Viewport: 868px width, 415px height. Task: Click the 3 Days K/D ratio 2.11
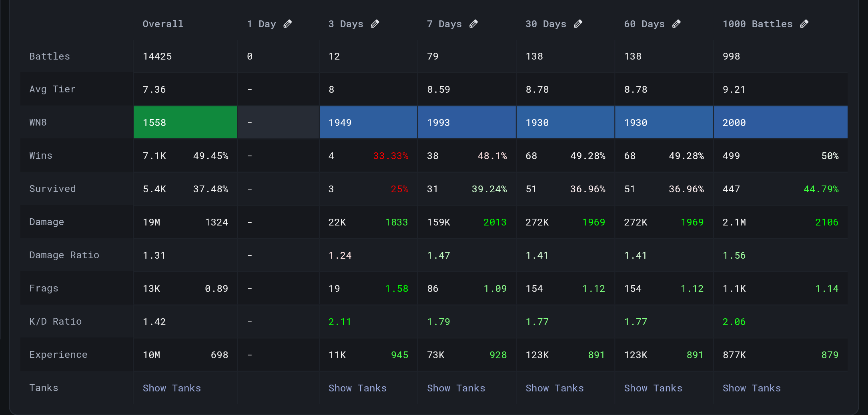(340, 322)
